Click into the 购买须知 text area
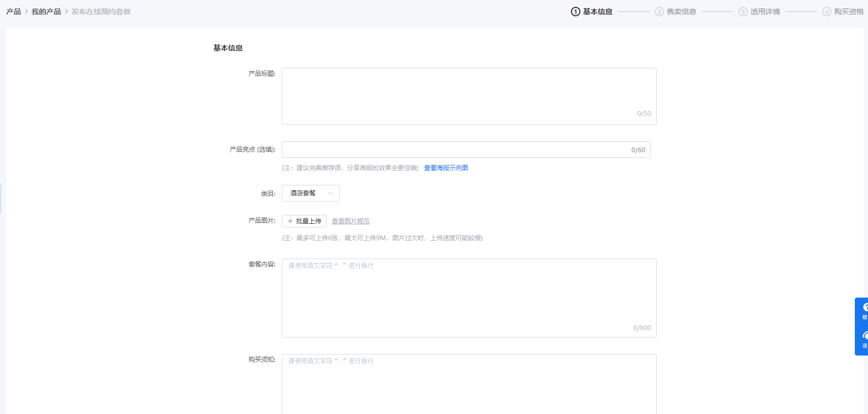 tap(469, 384)
